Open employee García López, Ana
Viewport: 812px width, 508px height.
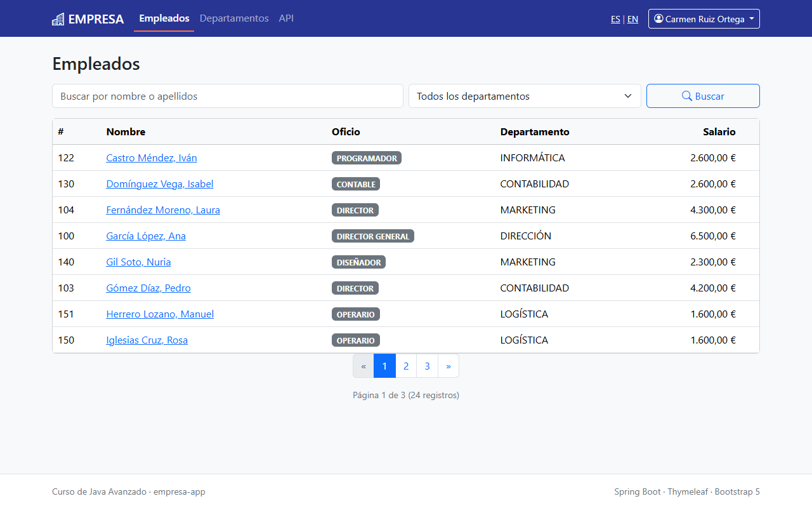click(x=146, y=236)
